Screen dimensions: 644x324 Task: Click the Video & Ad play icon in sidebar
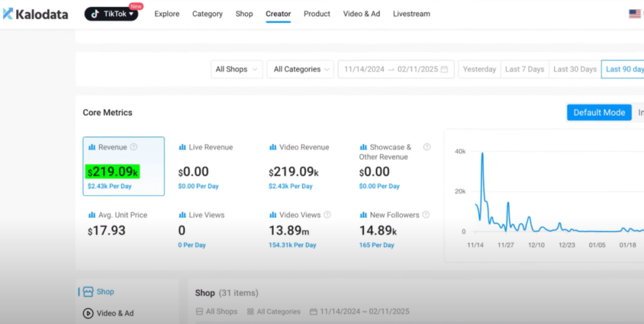pos(88,313)
